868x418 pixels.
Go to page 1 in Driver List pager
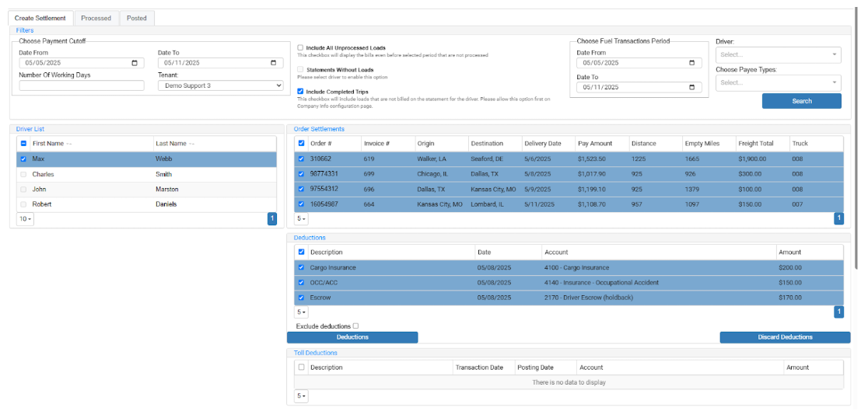pyautogui.click(x=271, y=219)
